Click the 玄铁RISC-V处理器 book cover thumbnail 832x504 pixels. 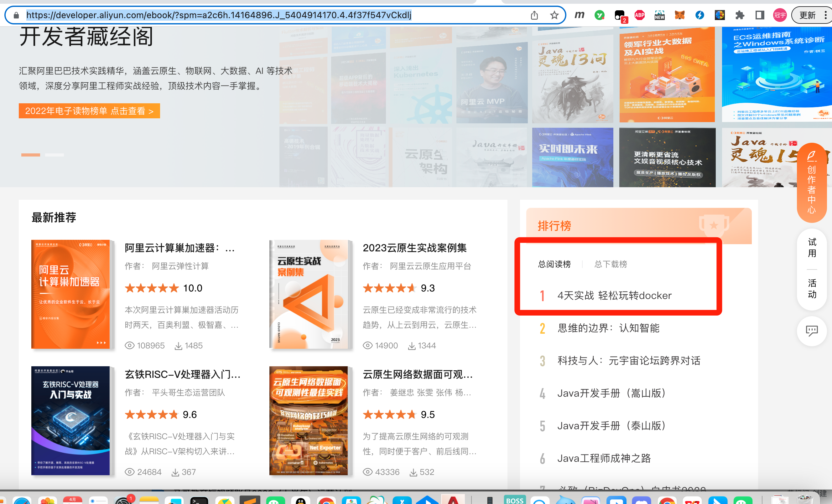click(x=70, y=420)
